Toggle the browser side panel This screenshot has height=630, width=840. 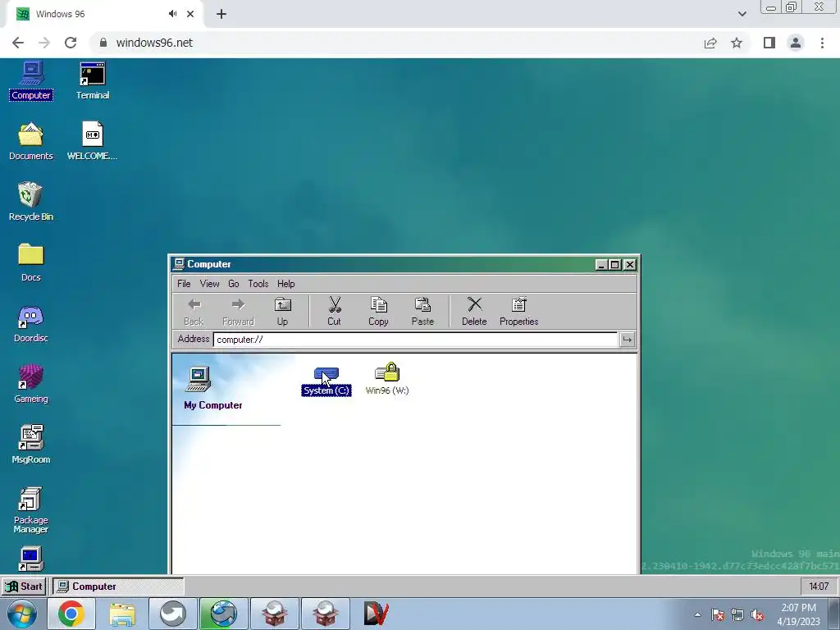coord(769,43)
